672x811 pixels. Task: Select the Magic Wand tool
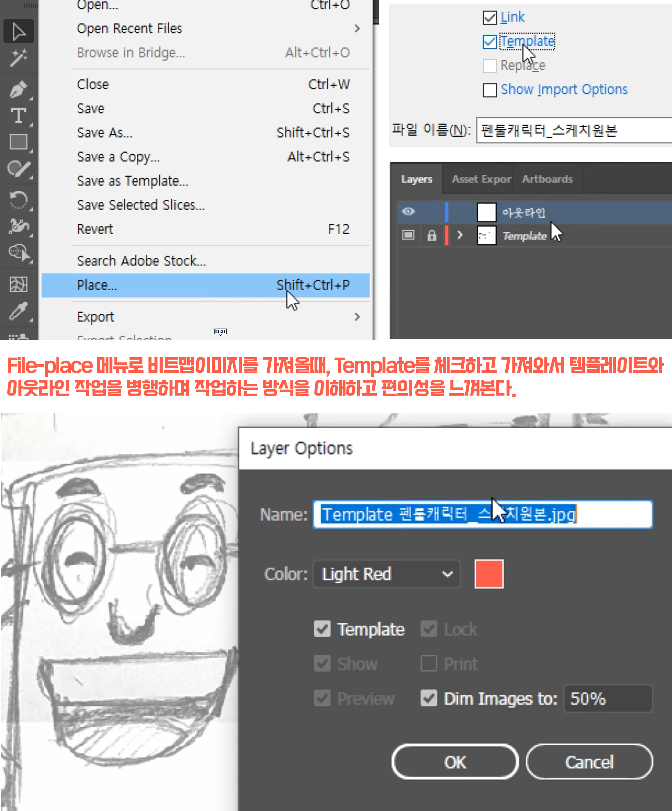pos(19,58)
